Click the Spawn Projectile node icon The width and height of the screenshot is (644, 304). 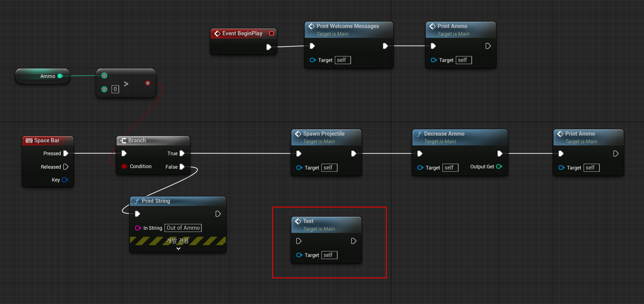click(298, 134)
